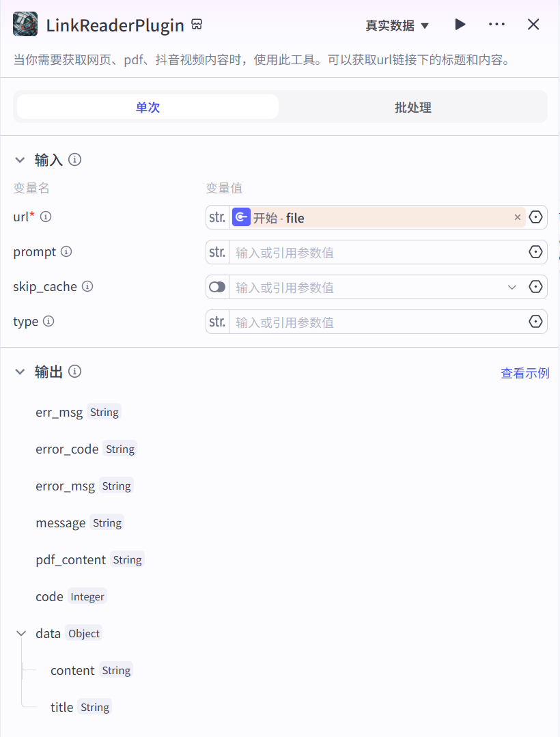Toggle the skip_cache switch
Image resolution: width=560 pixels, height=737 pixels.
(217, 287)
